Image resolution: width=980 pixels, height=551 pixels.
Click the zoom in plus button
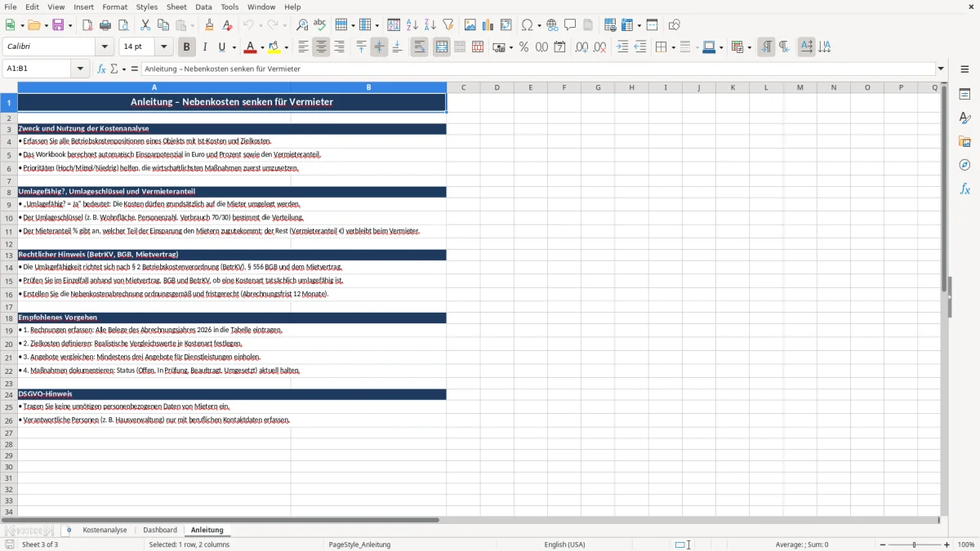coord(947,544)
